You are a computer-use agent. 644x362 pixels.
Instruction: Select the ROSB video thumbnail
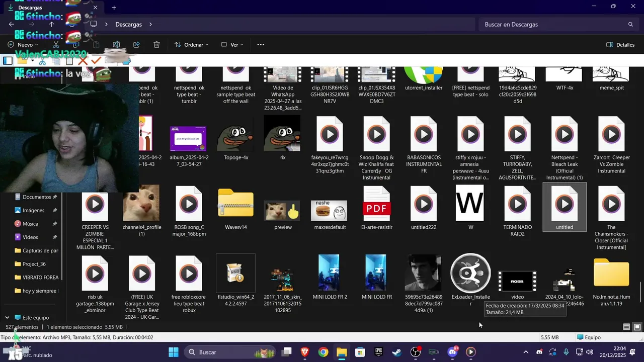[517, 281]
